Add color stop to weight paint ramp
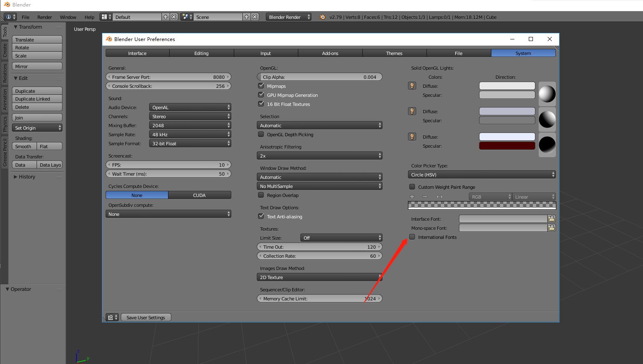 [412, 197]
